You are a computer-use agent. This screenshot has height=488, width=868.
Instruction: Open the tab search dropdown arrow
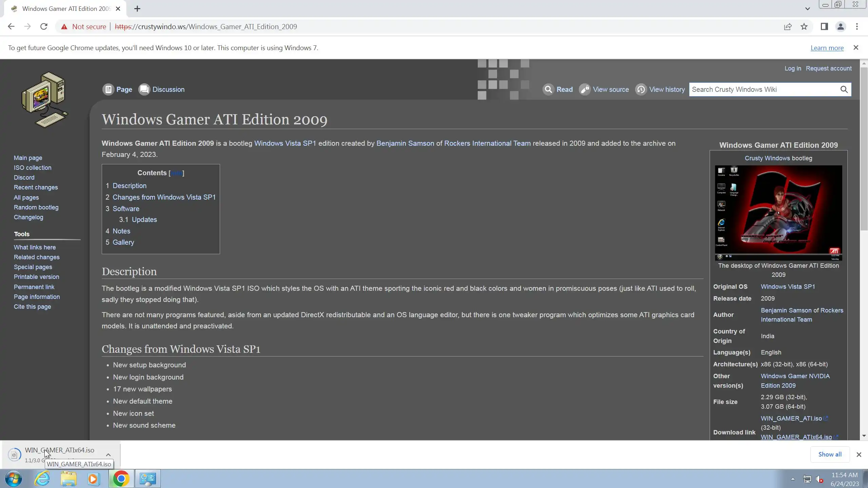tap(807, 9)
